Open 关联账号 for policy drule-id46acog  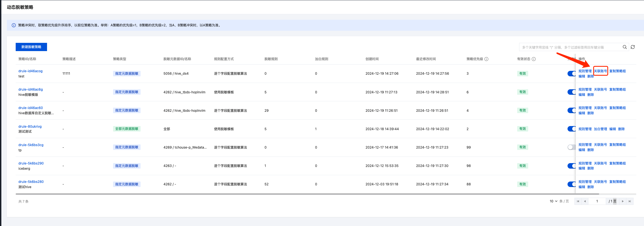point(600,71)
